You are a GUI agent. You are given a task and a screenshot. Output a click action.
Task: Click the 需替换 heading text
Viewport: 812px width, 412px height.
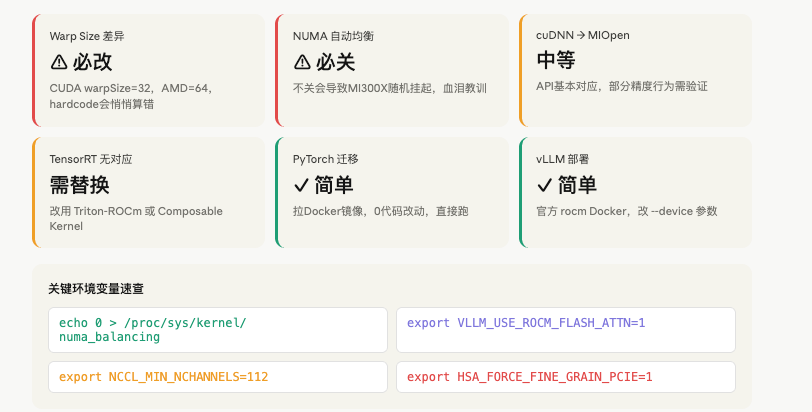point(79,185)
